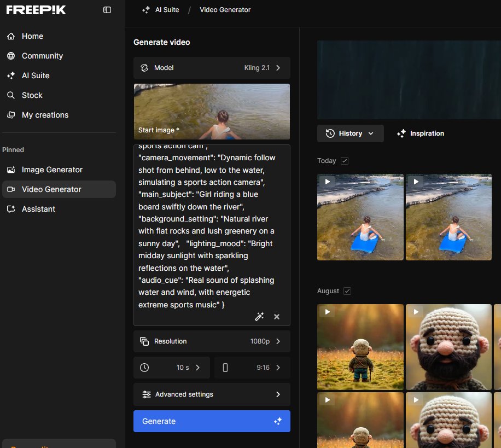Viewport: 501px width, 448px height.
Task: Open Home from the sidebar
Action: 59,36
